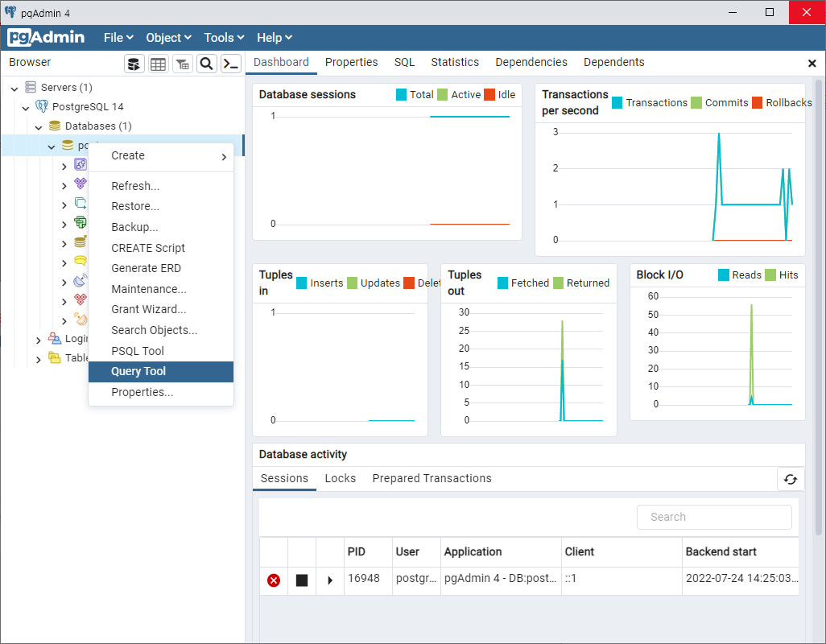This screenshot has width=826, height=644.
Task: Select Grant Wizard... menu entry
Action: (161, 309)
